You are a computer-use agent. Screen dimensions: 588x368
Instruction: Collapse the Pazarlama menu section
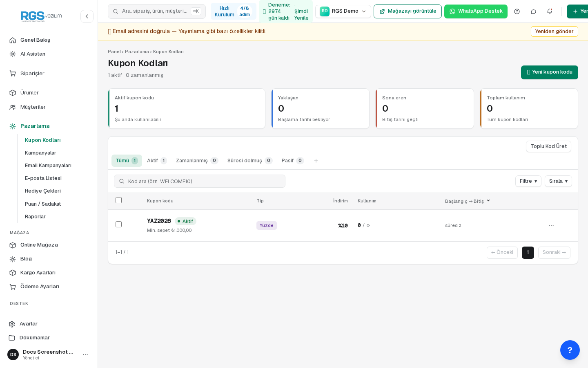pyautogui.click(x=35, y=126)
